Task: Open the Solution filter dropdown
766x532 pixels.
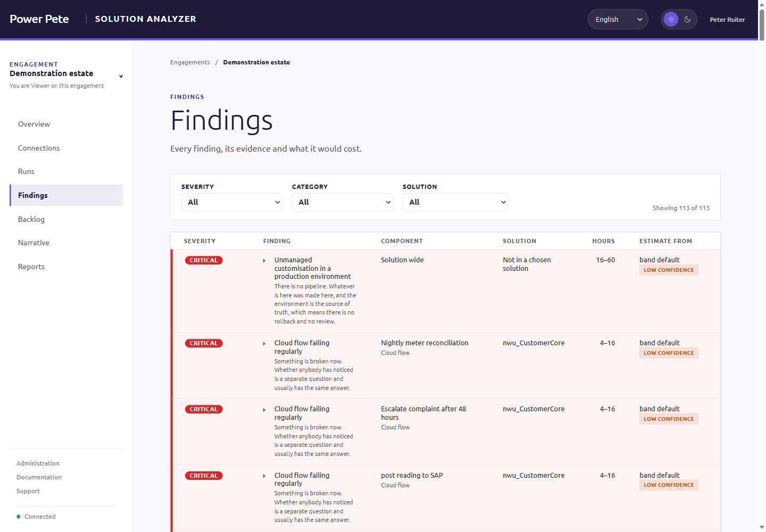Action: click(x=455, y=202)
